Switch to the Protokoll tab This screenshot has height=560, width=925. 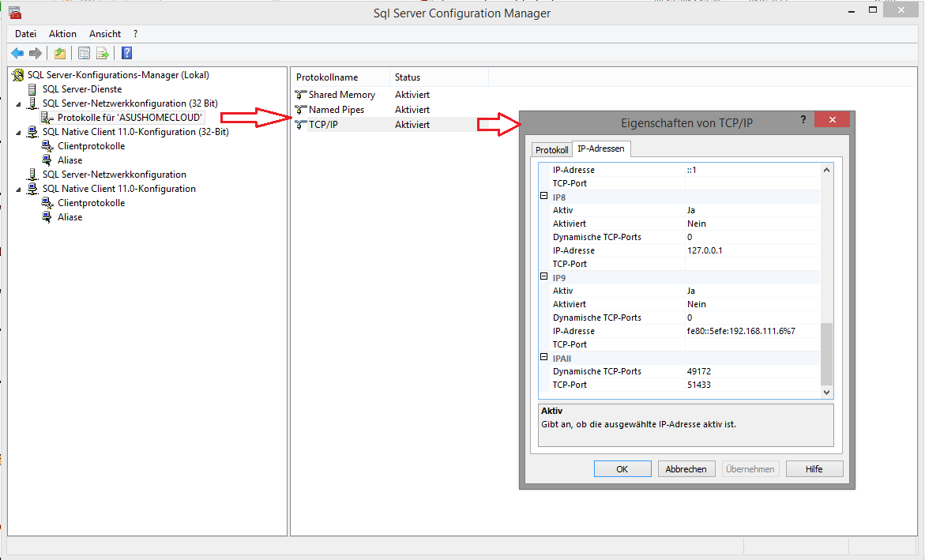tap(551, 150)
